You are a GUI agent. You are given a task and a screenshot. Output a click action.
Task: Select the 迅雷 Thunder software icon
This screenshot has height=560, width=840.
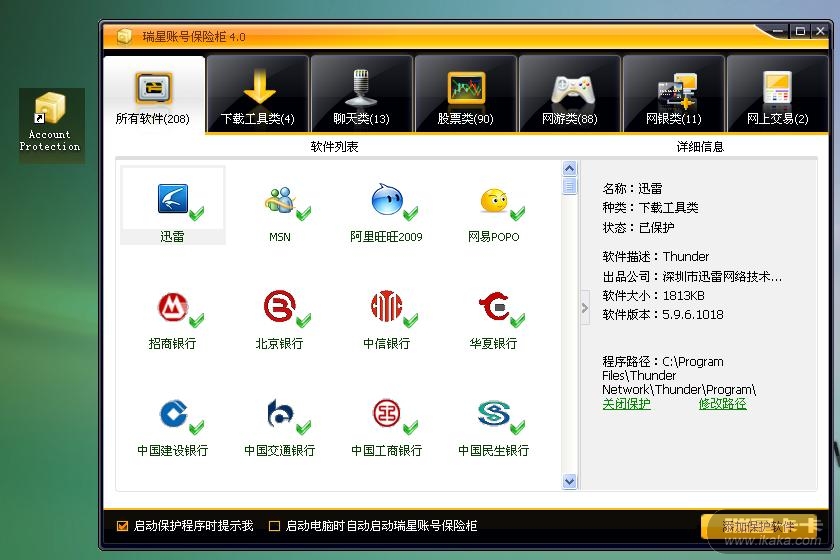[172, 199]
